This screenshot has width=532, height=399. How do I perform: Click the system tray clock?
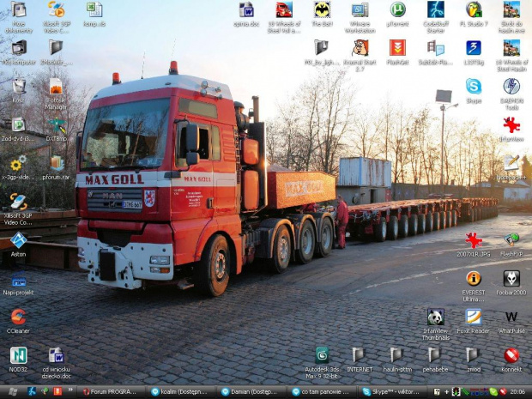click(x=517, y=391)
